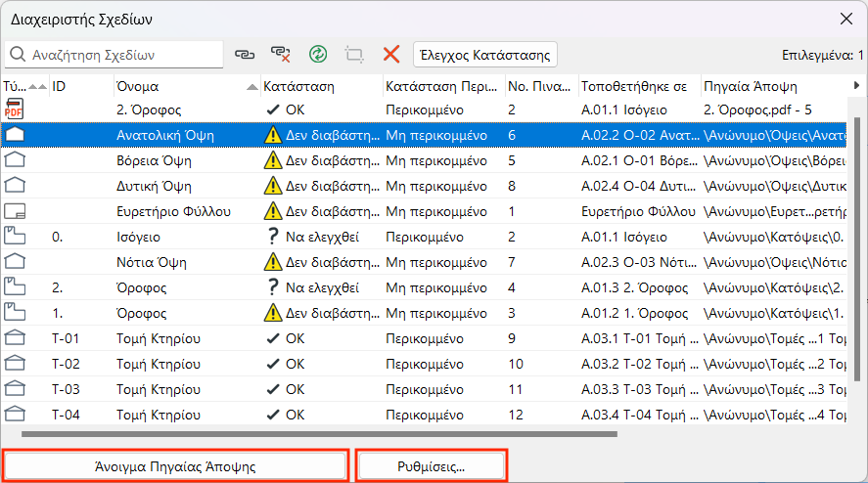Image resolution: width=868 pixels, height=483 pixels.
Task: Click the question mark icon in Ισόγειο row
Action: pyautogui.click(x=273, y=236)
